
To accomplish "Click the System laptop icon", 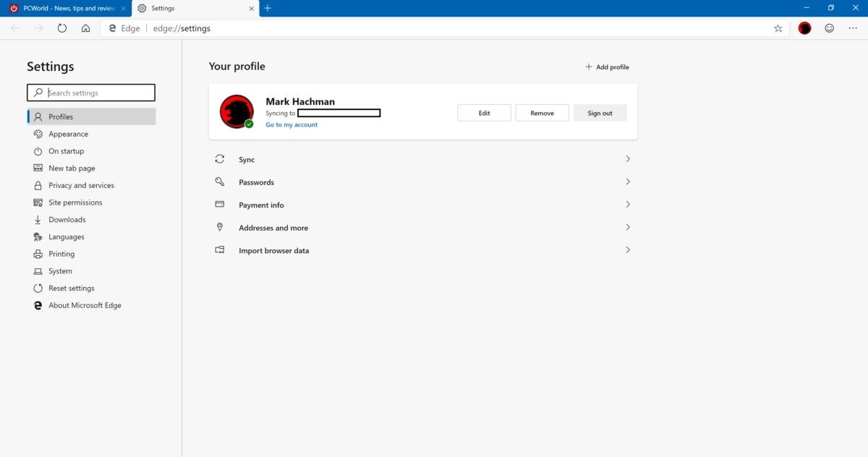I will click(x=38, y=271).
